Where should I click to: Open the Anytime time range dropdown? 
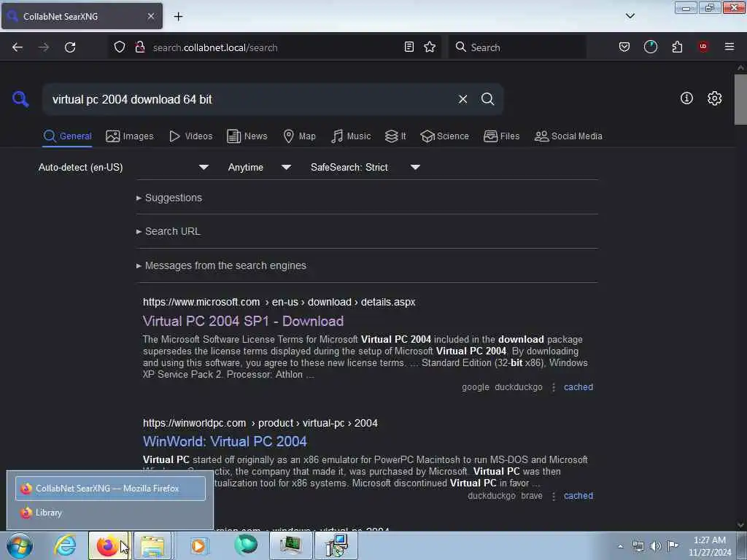pos(259,167)
